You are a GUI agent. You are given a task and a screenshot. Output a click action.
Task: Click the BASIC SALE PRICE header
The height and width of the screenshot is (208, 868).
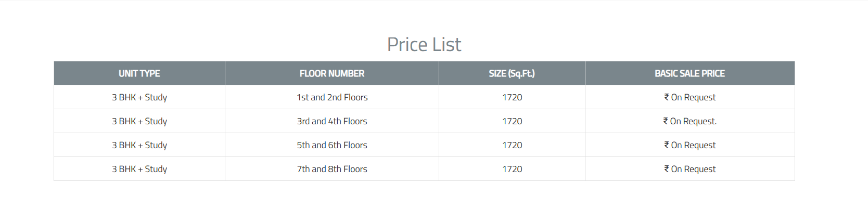(690, 73)
